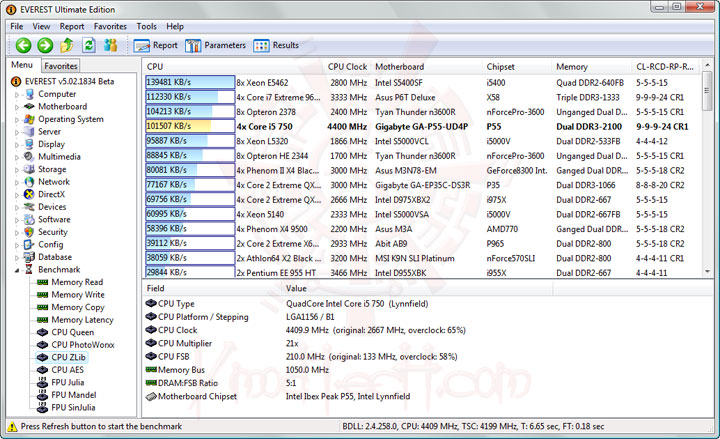The image size is (720, 439).
Task: Click the Up level arrow icon
Action: pos(67,45)
